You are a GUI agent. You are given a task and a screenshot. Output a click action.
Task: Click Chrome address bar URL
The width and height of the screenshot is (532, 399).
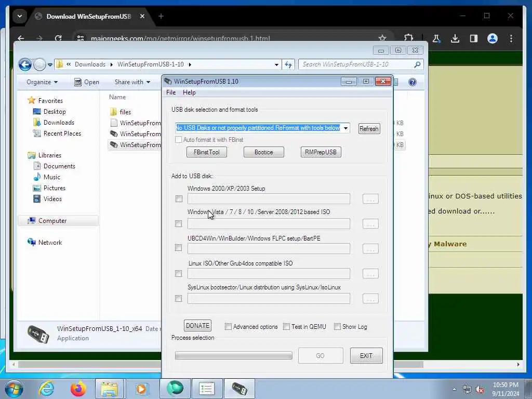click(x=180, y=38)
